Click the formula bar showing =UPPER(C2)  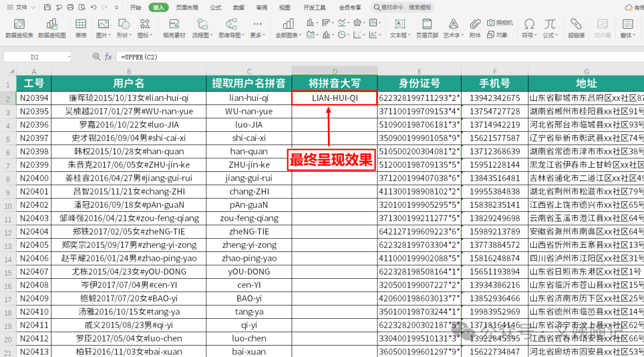pos(380,57)
